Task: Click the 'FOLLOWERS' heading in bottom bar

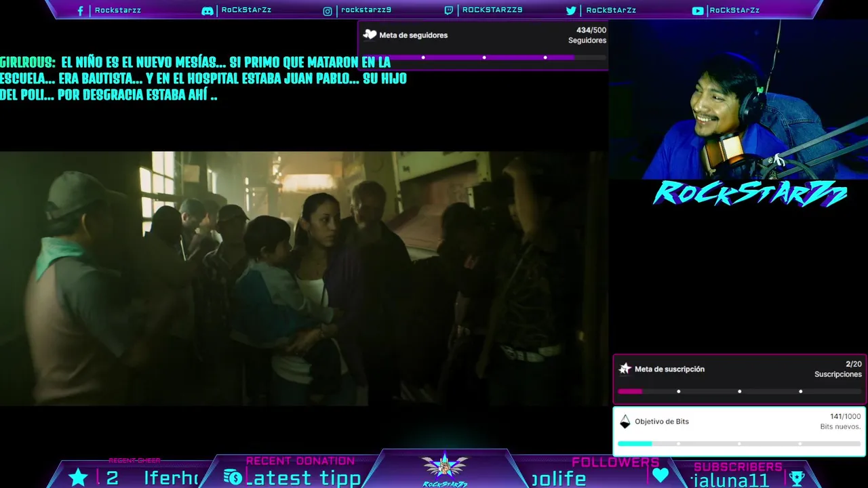Action: pyautogui.click(x=616, y=462)
